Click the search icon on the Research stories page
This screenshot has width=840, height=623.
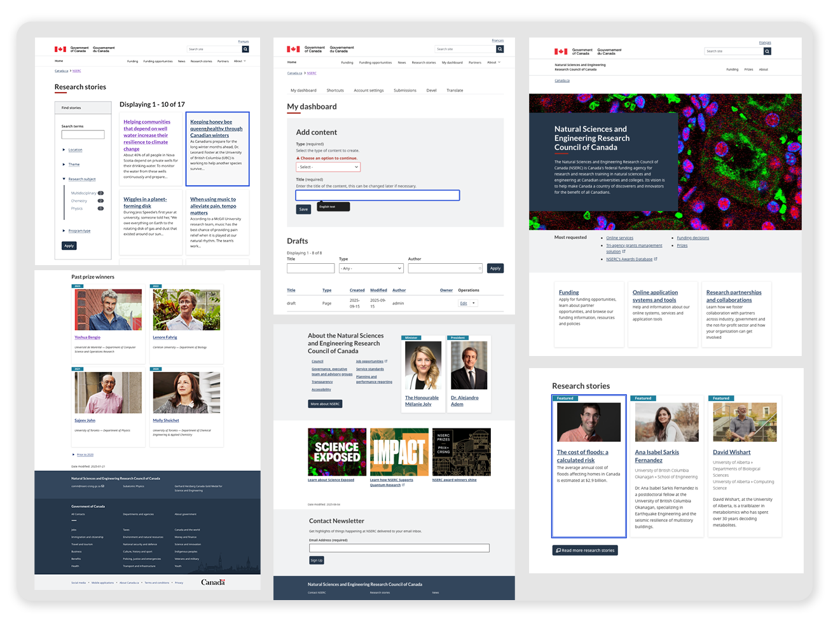click(245, 49)
